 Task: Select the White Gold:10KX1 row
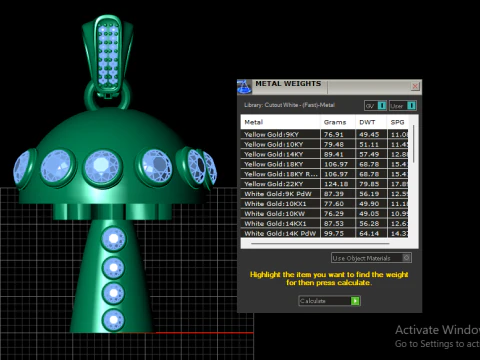pyautogui.click(x=324, y=204)
